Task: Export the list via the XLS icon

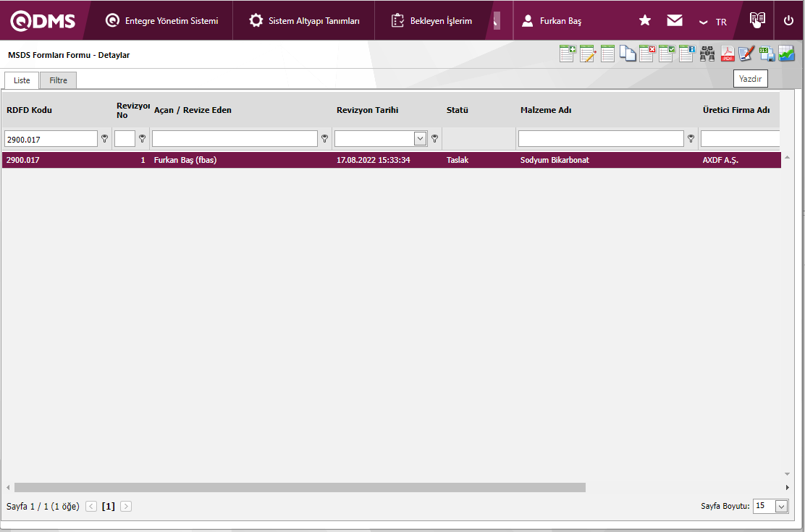Action: tap(767, 54)
